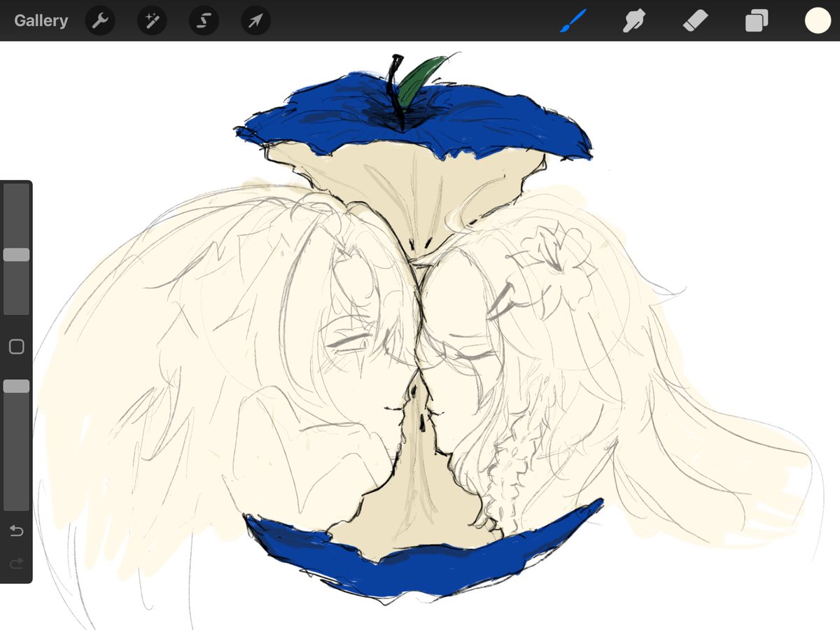Select the Smudge tool
Image resolution: width=840 pixels, height=630 pixels.
[x=633, y=21]
